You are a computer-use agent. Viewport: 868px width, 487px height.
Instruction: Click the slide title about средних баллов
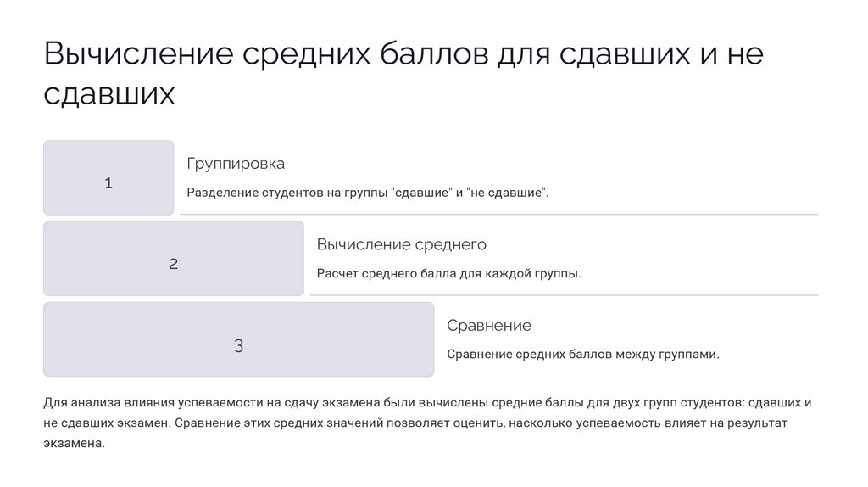[403, 56]
